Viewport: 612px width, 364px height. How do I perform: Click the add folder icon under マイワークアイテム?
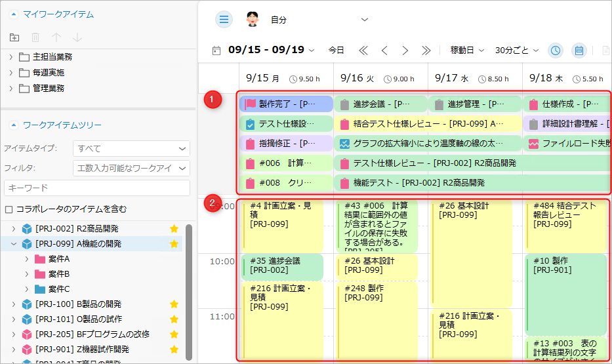[15, 37]
